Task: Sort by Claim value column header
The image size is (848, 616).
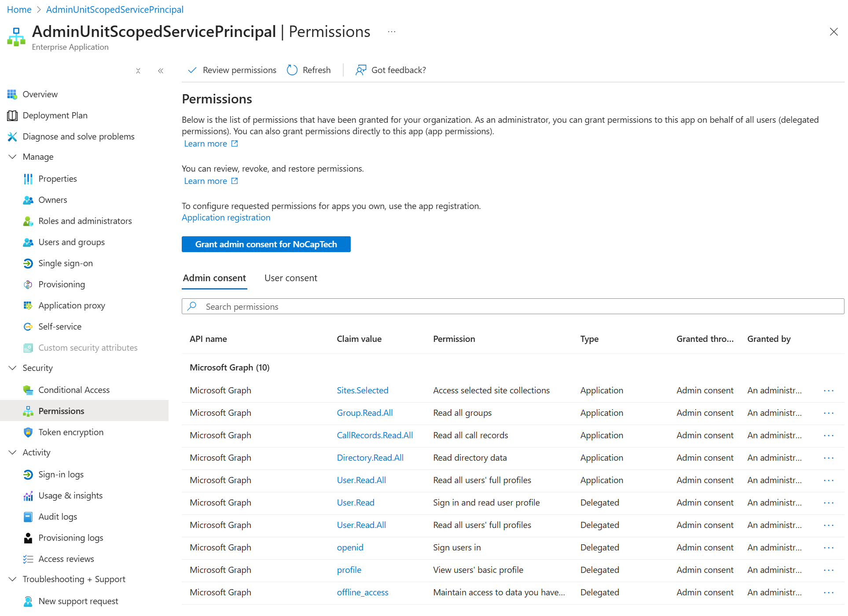Action: coord(359,339)
